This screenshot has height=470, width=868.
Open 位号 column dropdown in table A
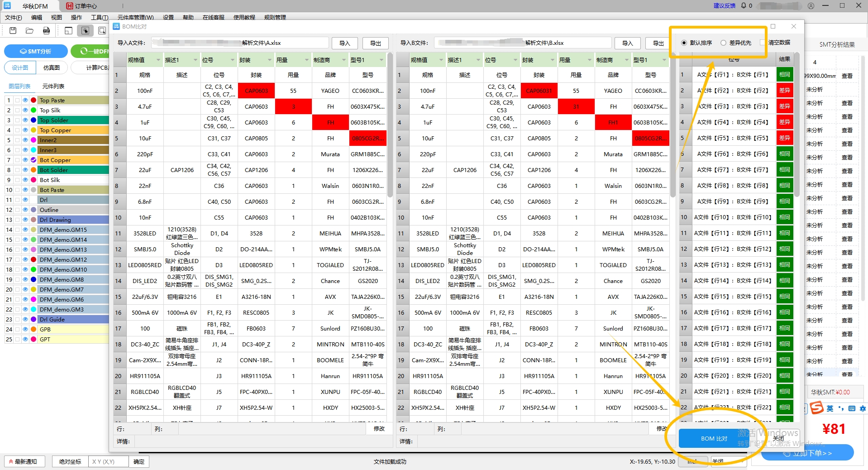(233, 60)
